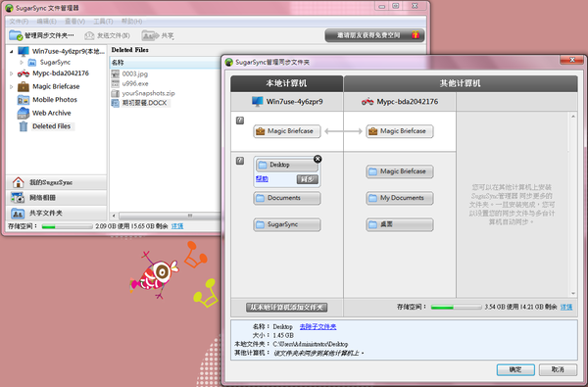Screen dimensions: 588x387
Task: Select local SugarSync folder button
Action: click(287, 224)
